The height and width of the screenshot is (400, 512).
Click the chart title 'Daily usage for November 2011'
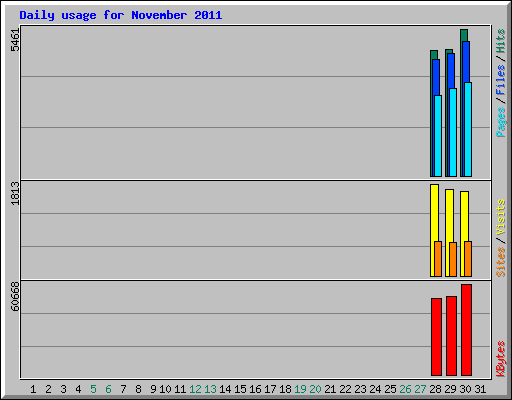(x=121, y=15)
